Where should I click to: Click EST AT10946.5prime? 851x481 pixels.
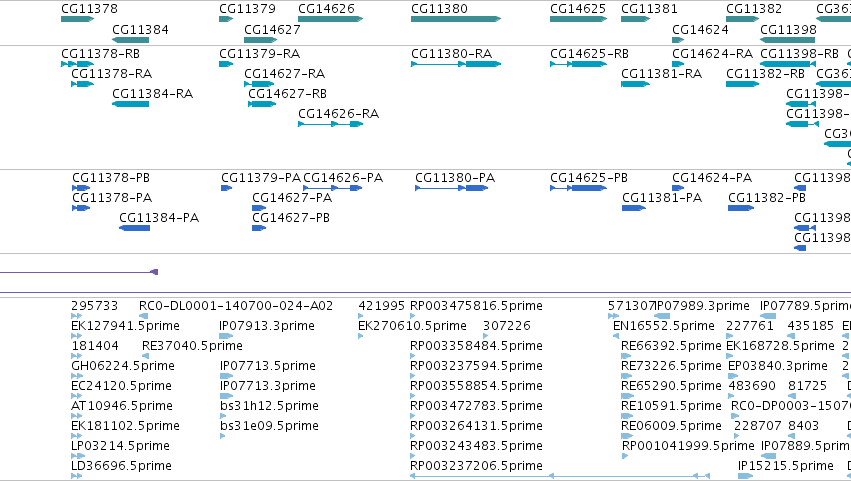[122, 407]
